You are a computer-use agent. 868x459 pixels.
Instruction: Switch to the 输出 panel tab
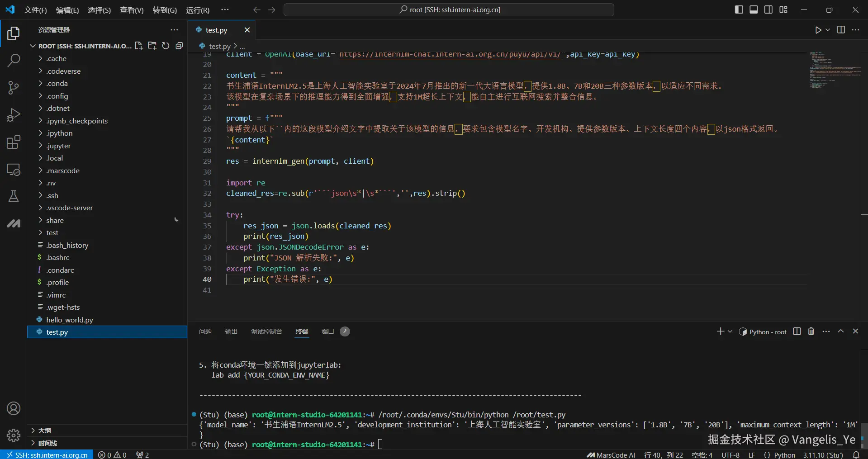coord(231,331)
